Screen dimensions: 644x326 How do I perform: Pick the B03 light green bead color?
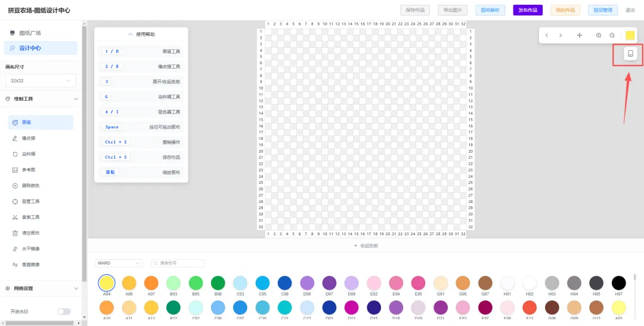click(x=174, y=283)
